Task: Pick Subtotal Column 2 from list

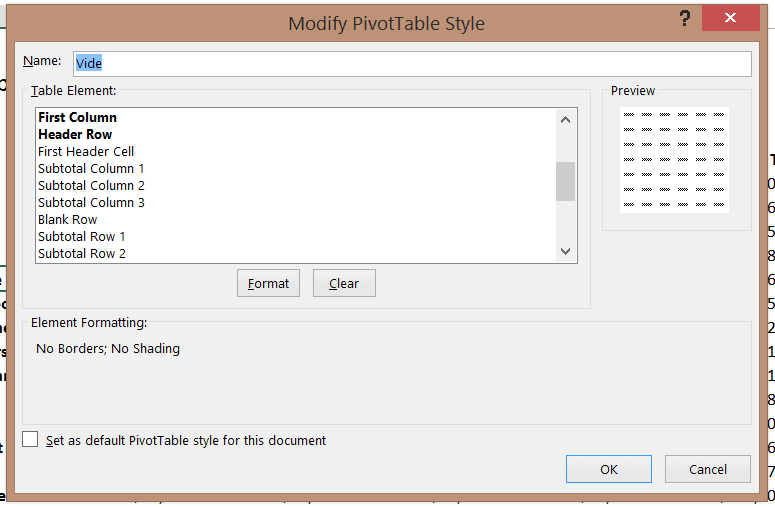Action: tap(91, 186)
